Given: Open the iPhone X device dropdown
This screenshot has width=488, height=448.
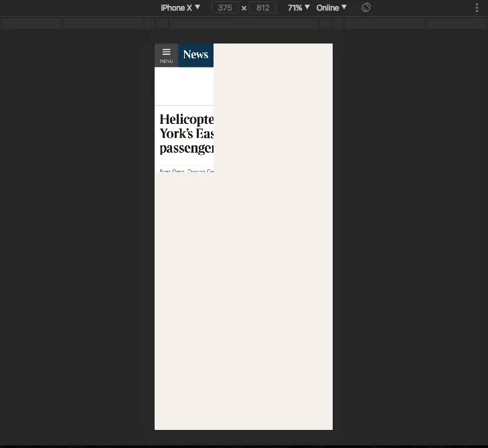Looking at the screenshot, I should pos(180,8).
